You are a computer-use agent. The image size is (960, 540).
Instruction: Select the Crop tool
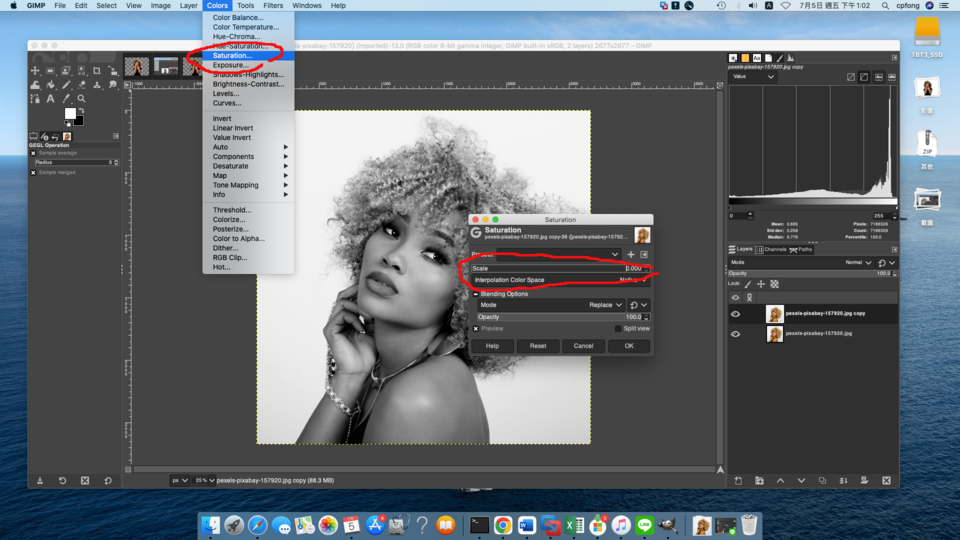coord(97,71)
